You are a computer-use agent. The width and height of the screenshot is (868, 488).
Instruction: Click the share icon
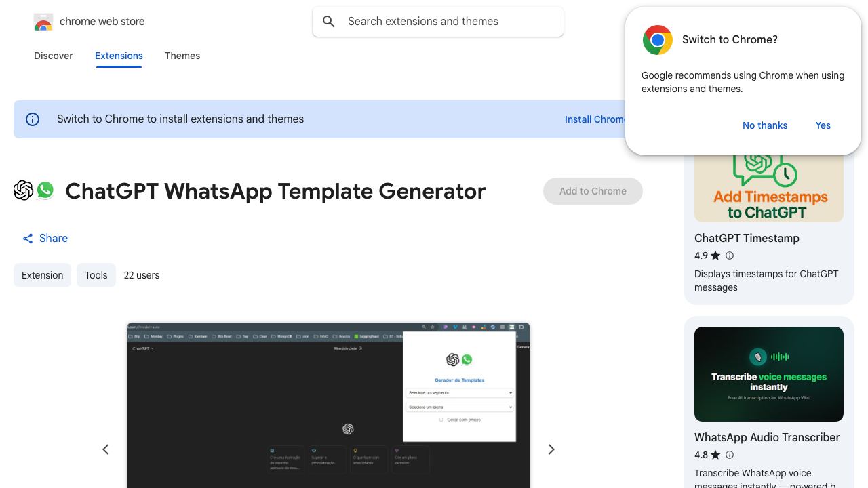(28, 239)
